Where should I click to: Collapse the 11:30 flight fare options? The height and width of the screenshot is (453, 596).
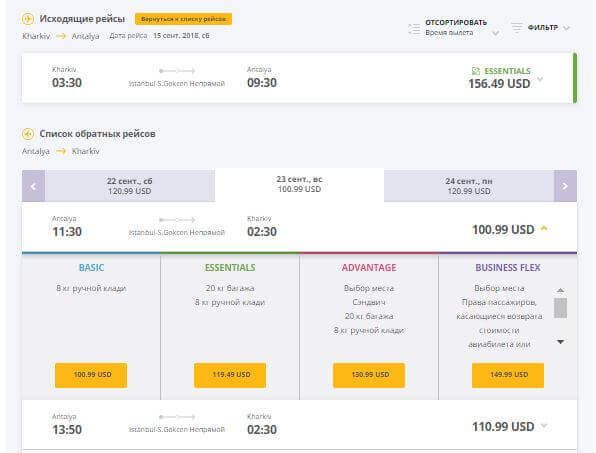544,228
